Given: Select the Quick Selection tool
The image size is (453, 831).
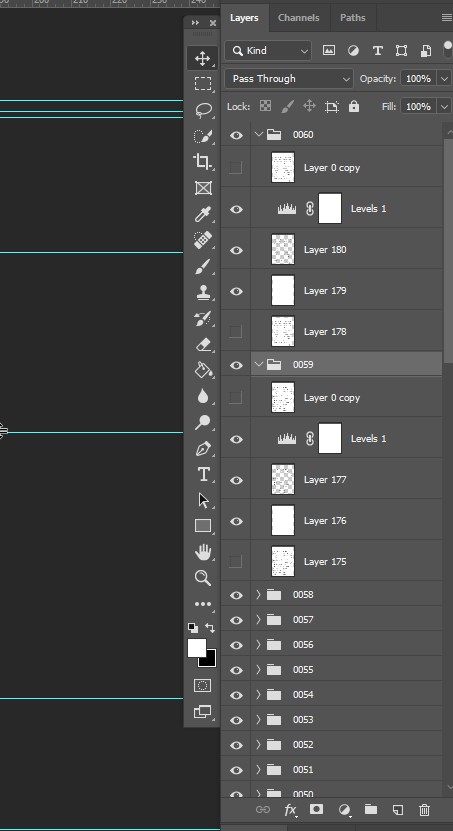Looking at the screenshot, I should pos(202,136).
